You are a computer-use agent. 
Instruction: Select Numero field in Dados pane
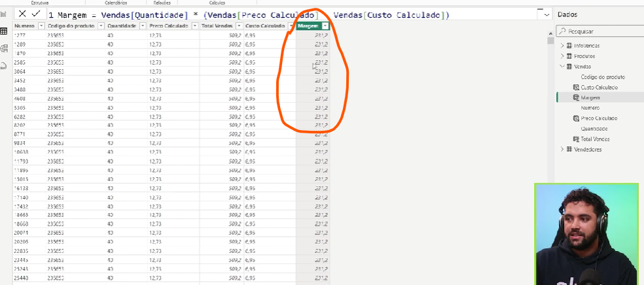pyautogui.click(x=590, y=108)
